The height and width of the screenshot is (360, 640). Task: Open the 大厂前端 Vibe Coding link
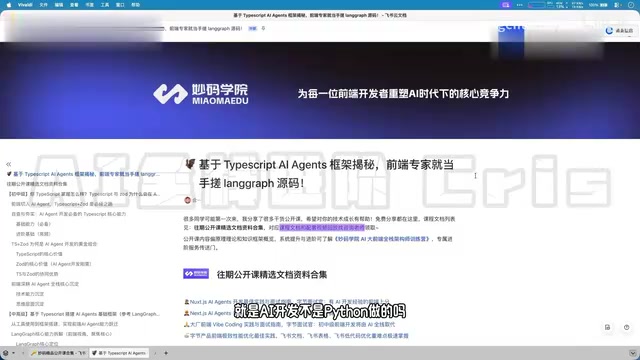[289, 324]
